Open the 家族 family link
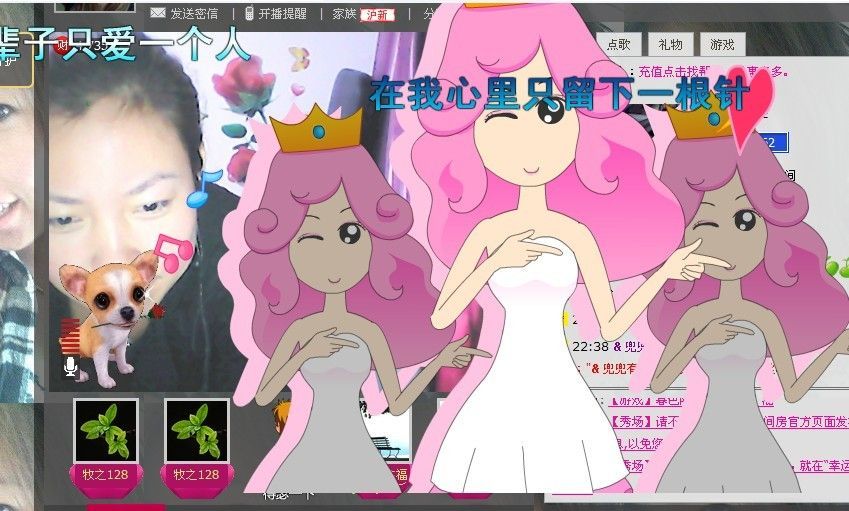Viewport: 849px width, 511px height. coord(344,14)
